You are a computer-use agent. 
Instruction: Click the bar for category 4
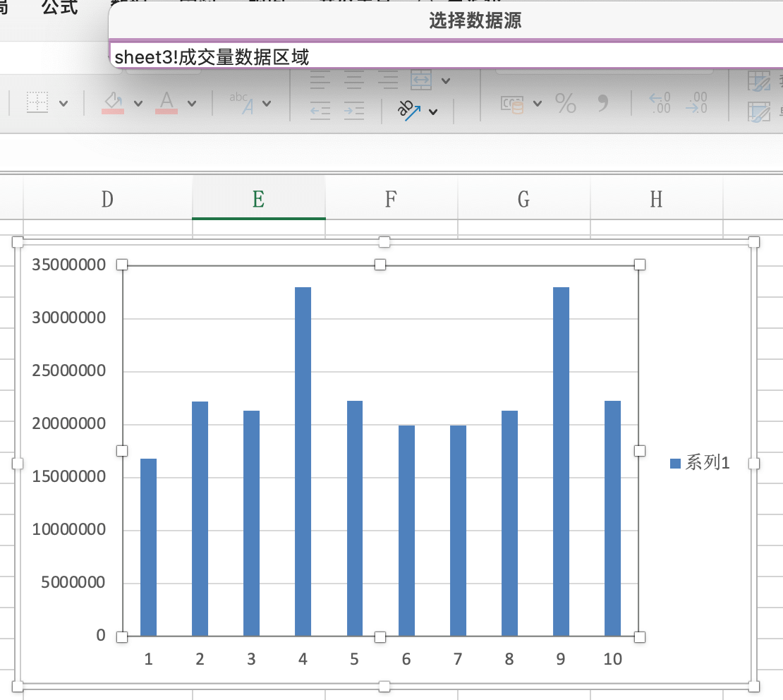pyautogui.click(x=303, y=461)
